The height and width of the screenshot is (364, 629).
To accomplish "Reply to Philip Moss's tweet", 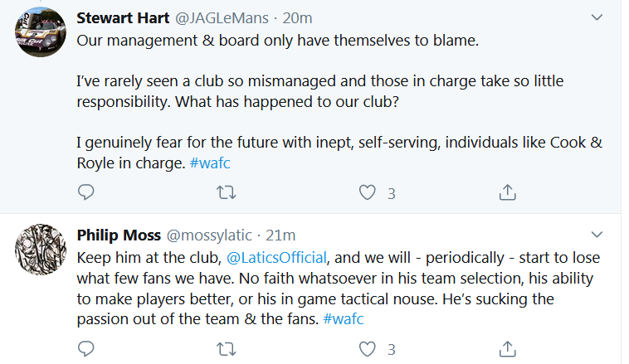I will point(86,348).
